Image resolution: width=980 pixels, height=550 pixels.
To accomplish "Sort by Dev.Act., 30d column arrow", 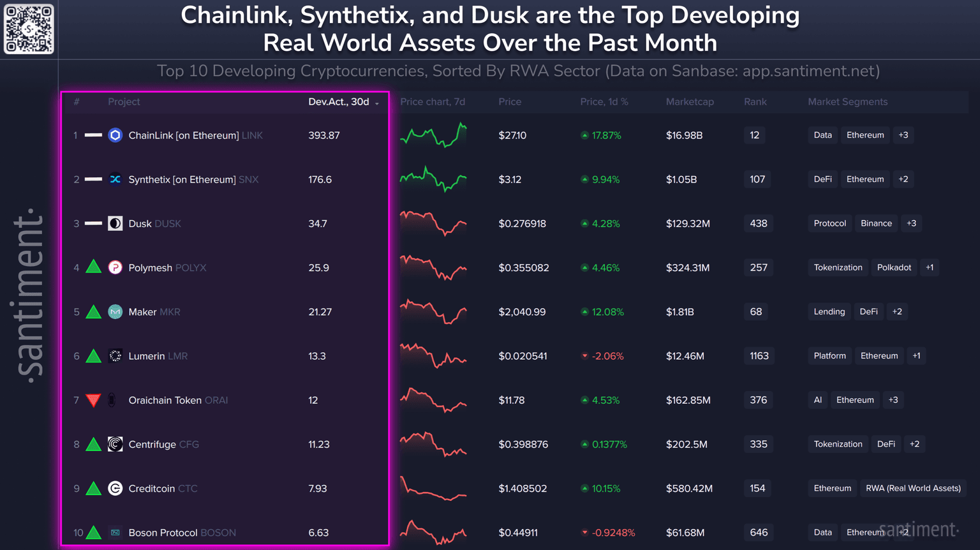I will pyautogui.click(x=377, y=103).
